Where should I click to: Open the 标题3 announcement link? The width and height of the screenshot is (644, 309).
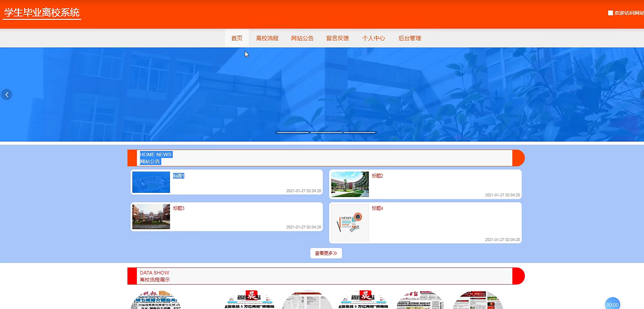click(x=178, y=208)
